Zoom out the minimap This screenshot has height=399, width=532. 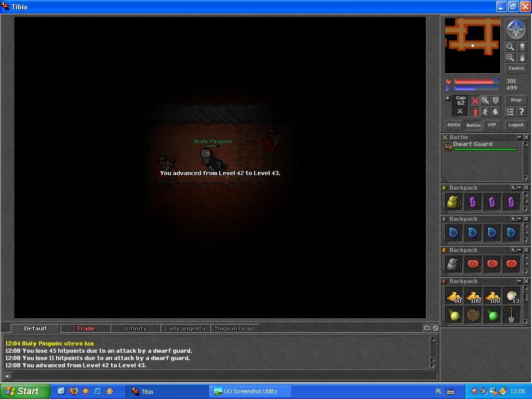click(x=510, y=47)
